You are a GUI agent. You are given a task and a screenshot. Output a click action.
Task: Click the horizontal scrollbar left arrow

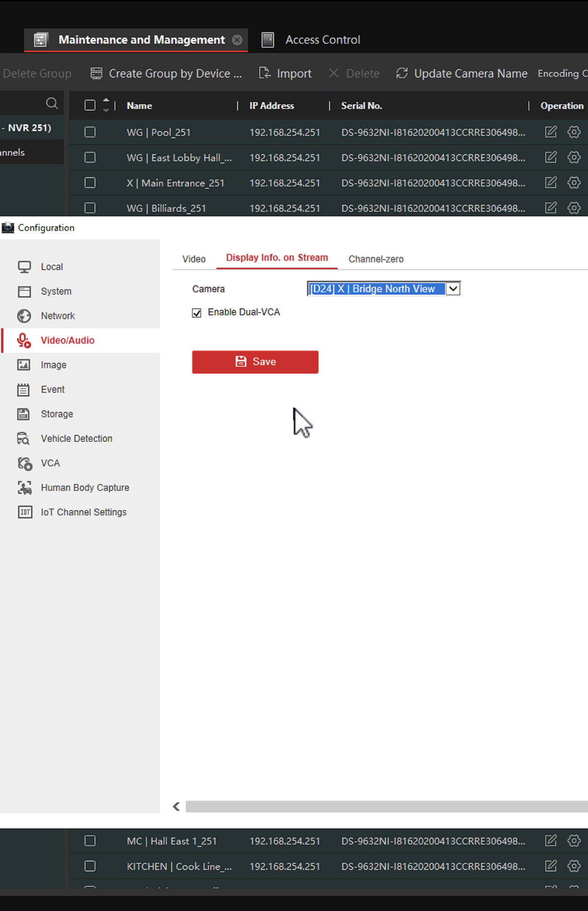[x=177, y=806]
